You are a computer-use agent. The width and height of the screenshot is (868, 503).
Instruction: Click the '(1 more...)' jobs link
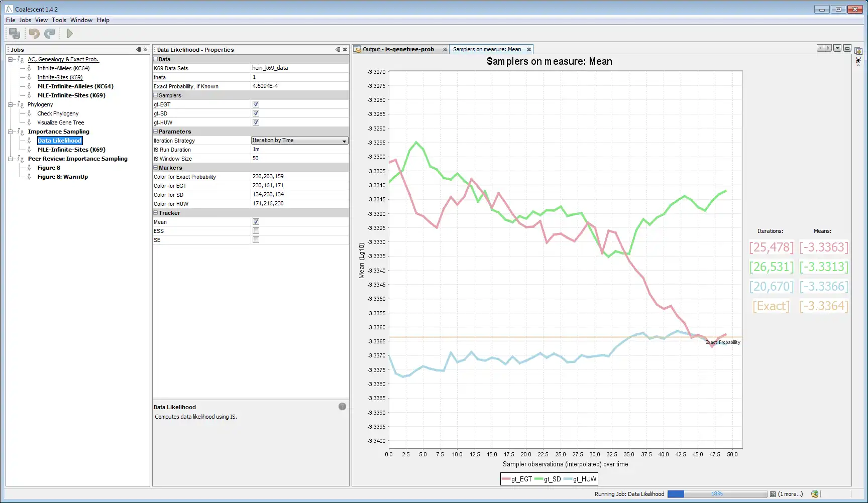pos(790,494)
